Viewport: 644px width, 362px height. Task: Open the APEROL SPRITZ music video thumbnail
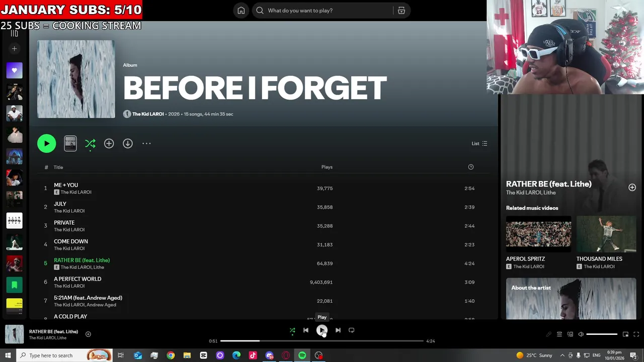pos(538,234)
